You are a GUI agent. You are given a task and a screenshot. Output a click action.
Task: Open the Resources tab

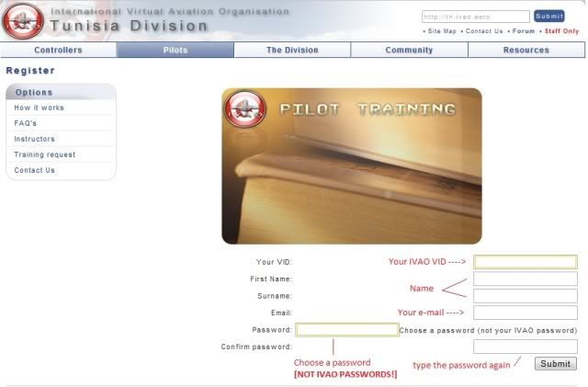[x=526, y=50]
